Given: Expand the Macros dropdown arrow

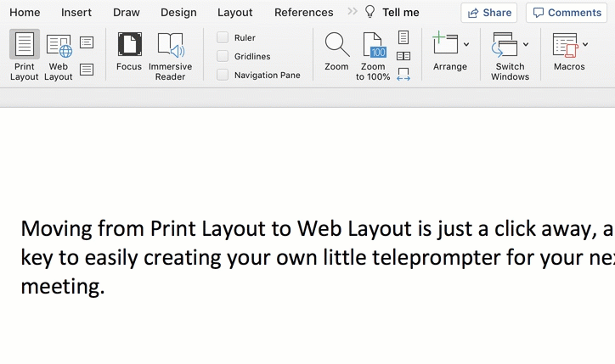Looking at the screenshot, I should click(585, 45).
